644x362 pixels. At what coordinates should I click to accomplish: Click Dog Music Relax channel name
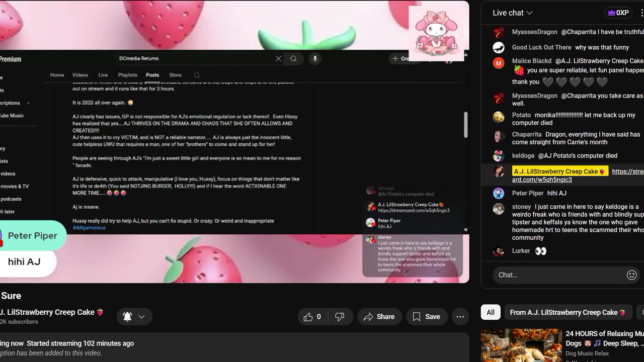(588, 354)
